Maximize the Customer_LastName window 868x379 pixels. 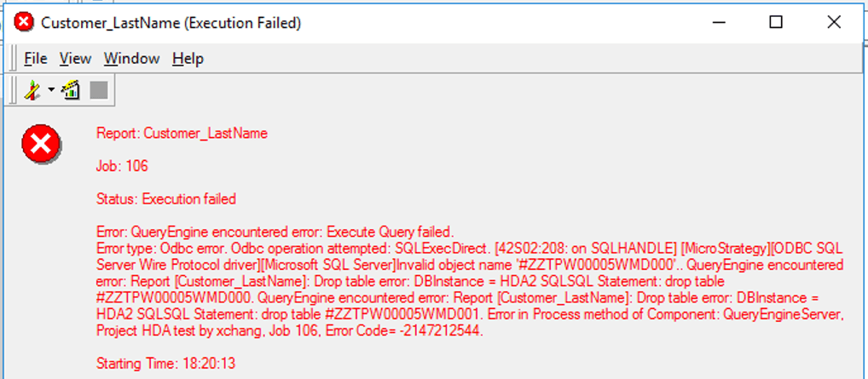(776, 22)
